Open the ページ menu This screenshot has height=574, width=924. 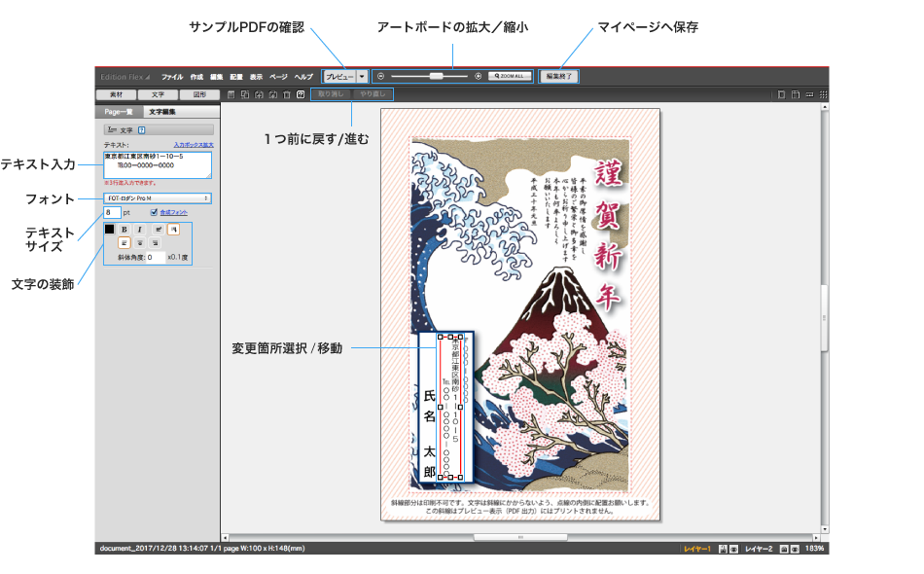coord(278,77)
